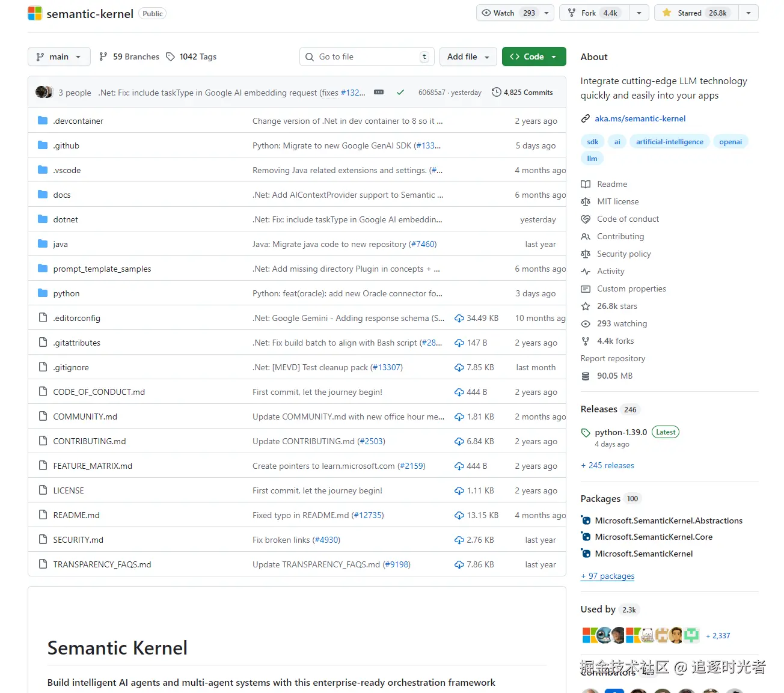Click the dotnet folder icon
The image size is (784, 693).
[43, 219]
